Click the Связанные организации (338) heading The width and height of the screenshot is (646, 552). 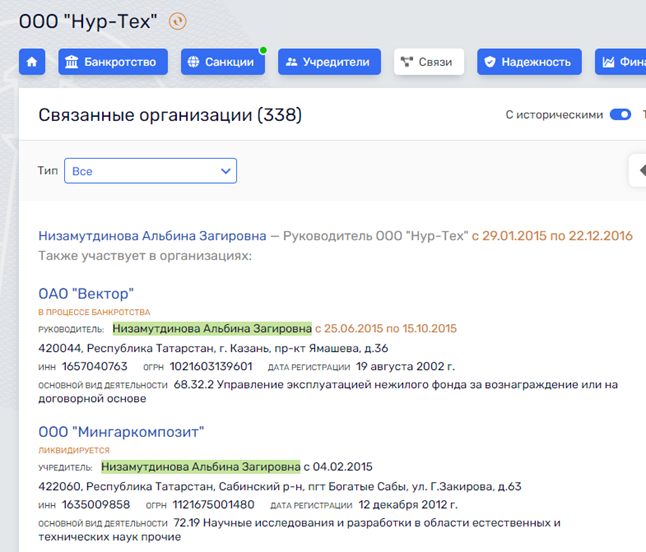click(170, 115)
